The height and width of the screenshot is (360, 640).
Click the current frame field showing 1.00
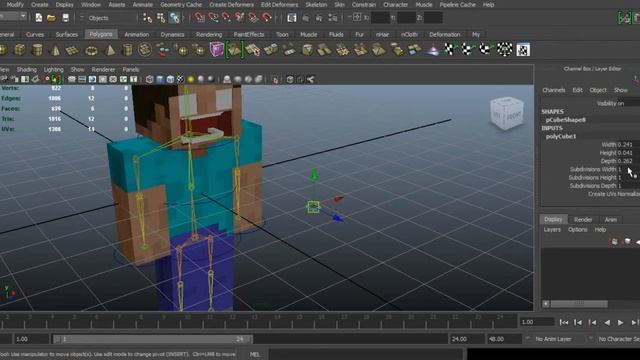pyautogui.click(x=536, y=322)
